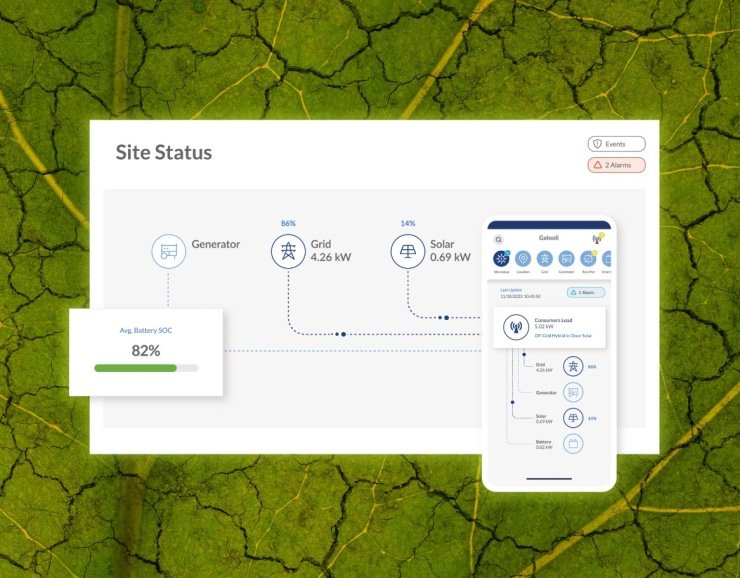
Task: Open the search icon in phone app
Action: pyautogui.click(x=498, y=239)
